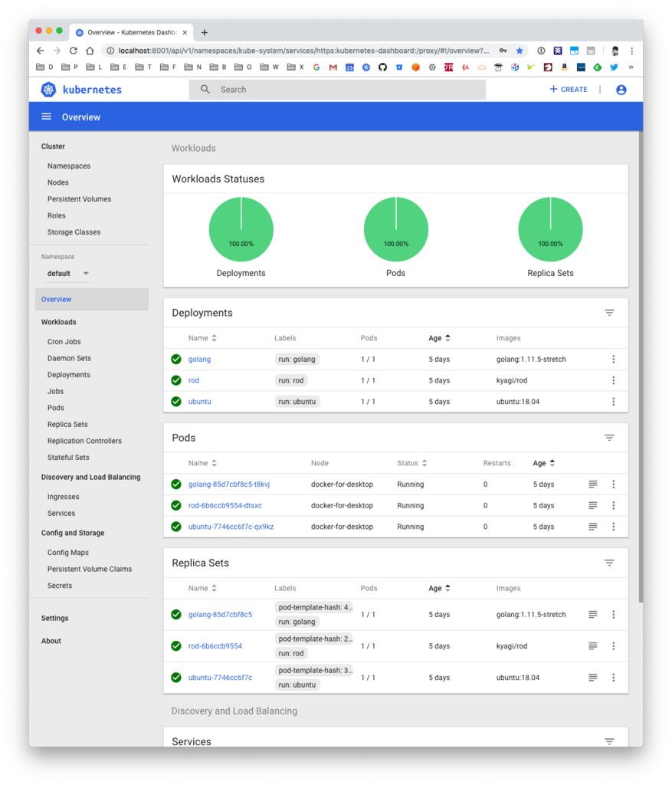Click the browser address bar URL

[x=303, y=51]
